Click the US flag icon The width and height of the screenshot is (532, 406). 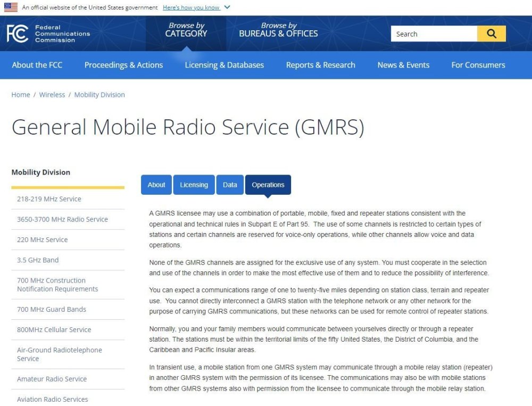[x=11, y=7]
